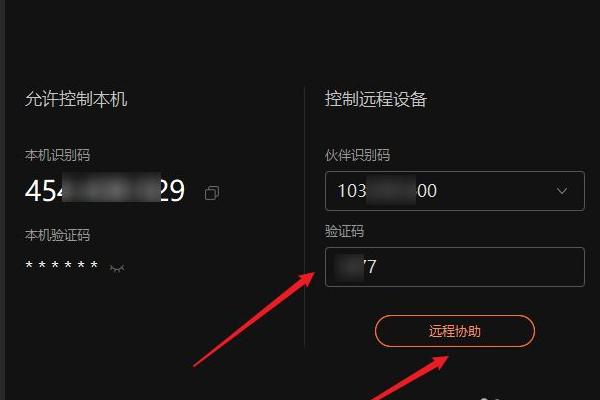Select the 控制远程设备 section heading
The image size is (600, 400).
[x=376, y=99]
